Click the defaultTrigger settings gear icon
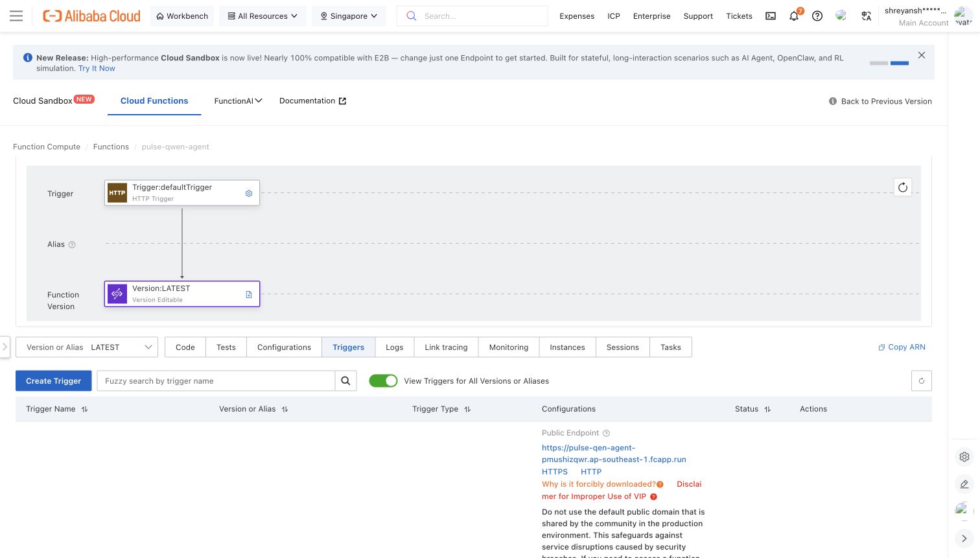Screen dimensions: 980x558 tap(249, 193)
